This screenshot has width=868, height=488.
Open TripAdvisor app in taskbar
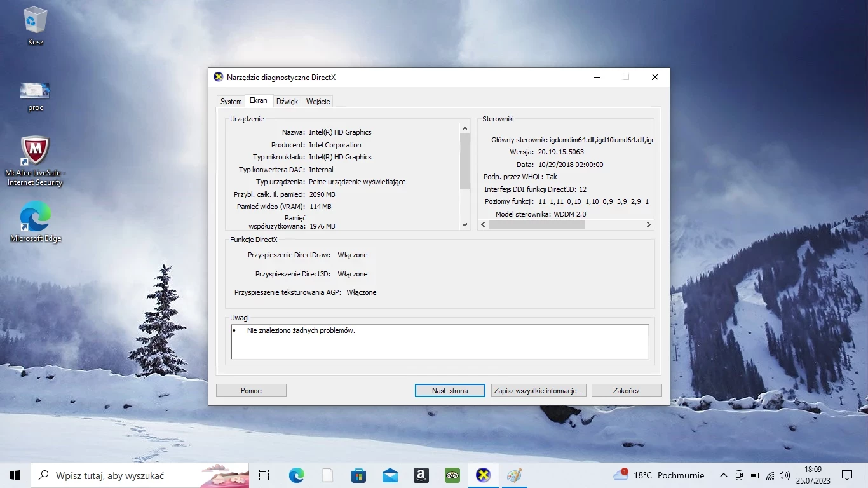click(x=452, y=475)
